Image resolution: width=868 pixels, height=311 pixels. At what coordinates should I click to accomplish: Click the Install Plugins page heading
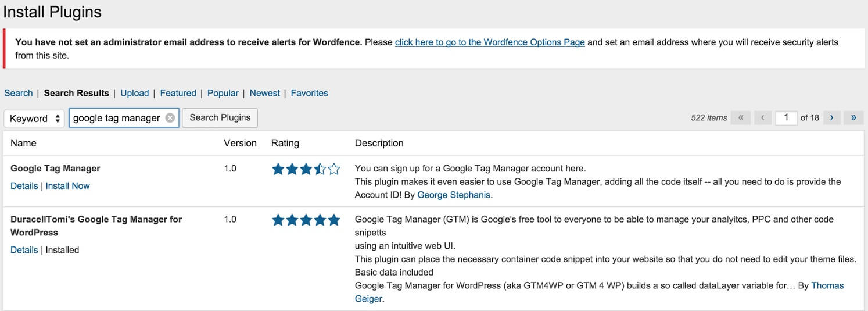[x=52, y=12]
